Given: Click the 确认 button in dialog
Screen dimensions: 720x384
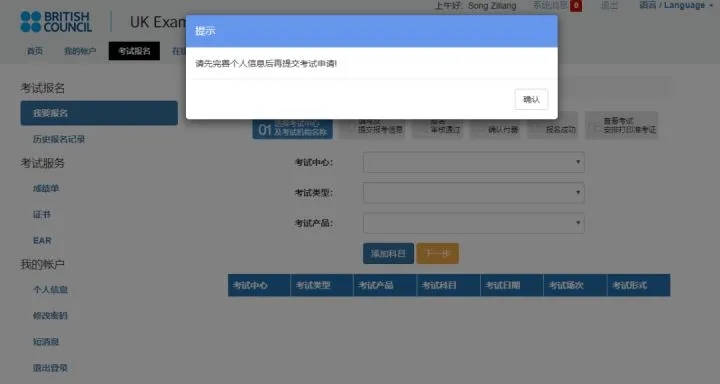Looking at the screenshot, I should coord(531,99).
